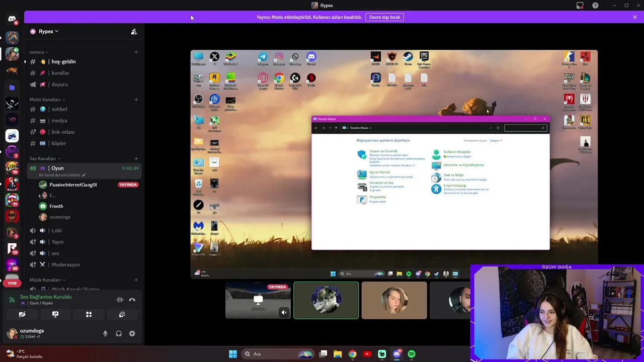Open File Explorer from the taskbar
Viewport: 644px width, 362px height.
click(338, 354)
